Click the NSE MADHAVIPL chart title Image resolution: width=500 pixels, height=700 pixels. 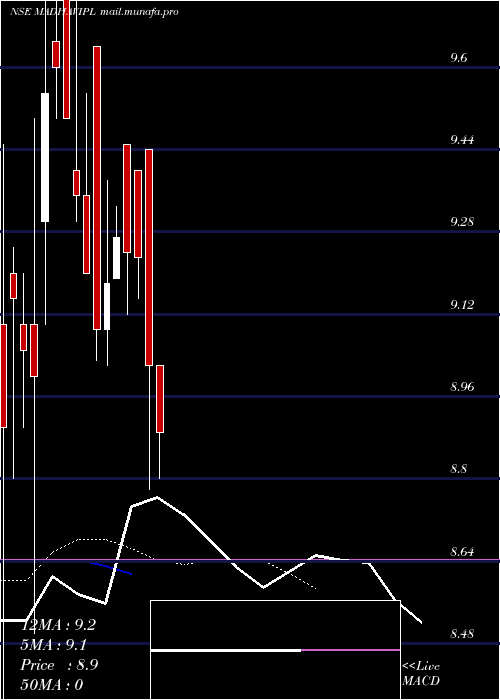click(x=53, y=12)
